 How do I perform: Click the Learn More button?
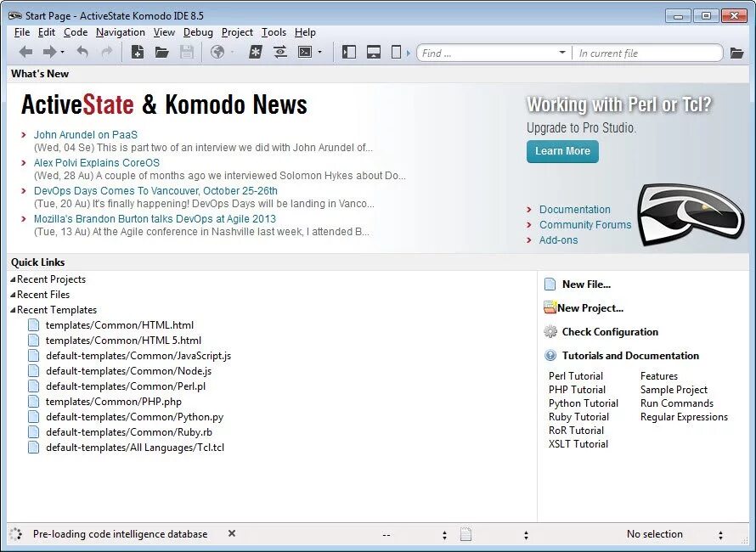tap(562, 151)
